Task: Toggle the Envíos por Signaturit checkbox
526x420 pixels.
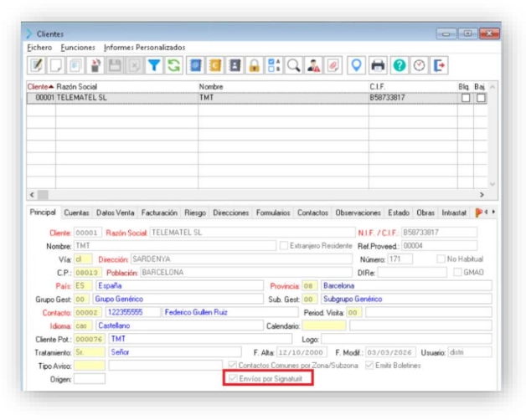Action: point(232,378)
